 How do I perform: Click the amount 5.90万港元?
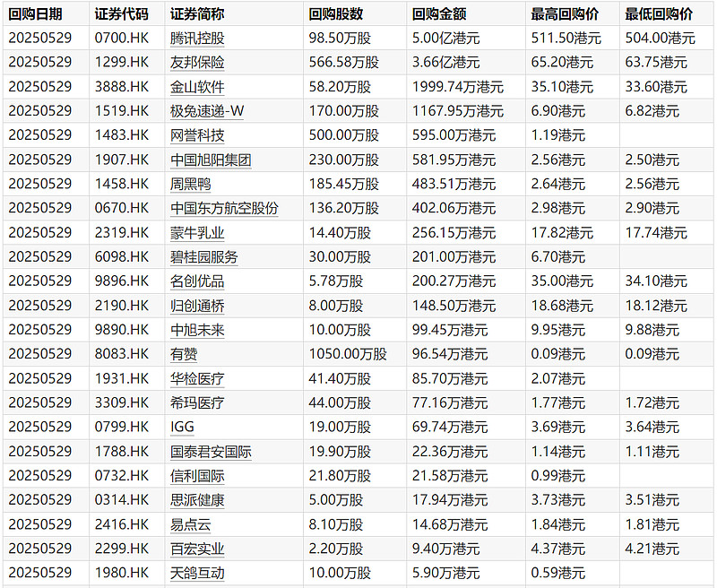tap(445, 573)
